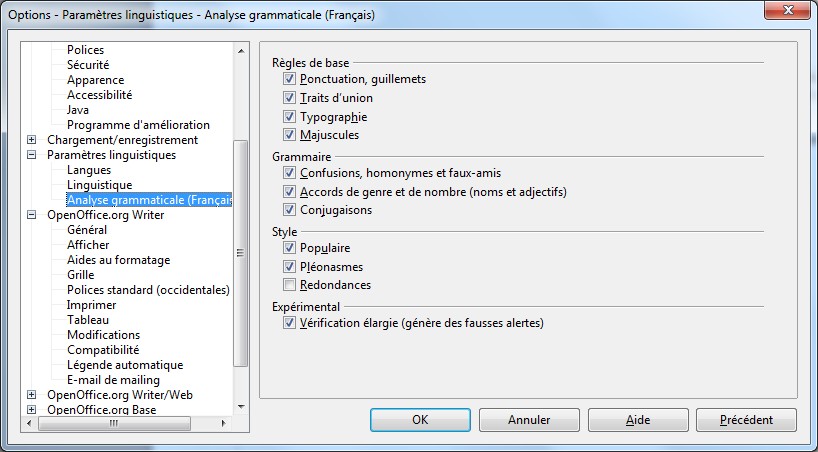818x452 pixels.
Task: Collapse the Paramètres linguistiques node
Action: 32,155
